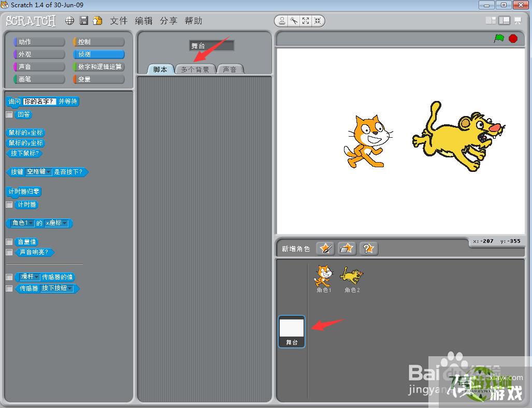Paint a new sprite with star brush icon

pos(325,249)
